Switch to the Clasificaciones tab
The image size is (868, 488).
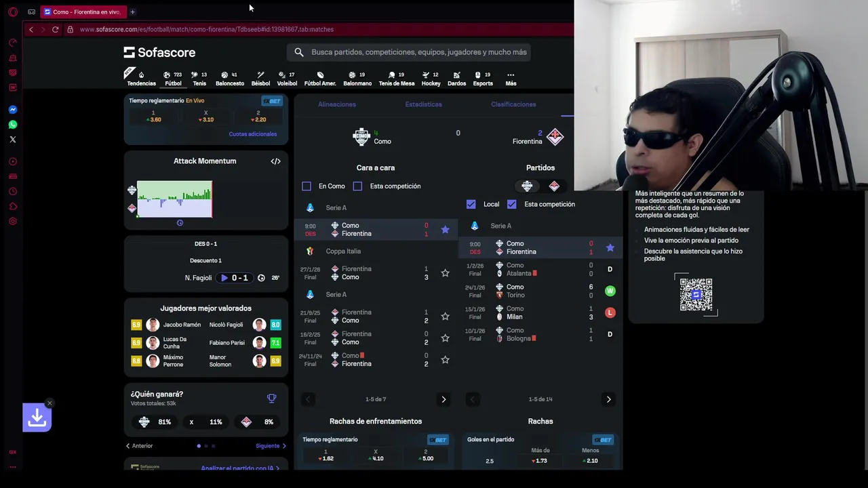[x=513, y=104]
